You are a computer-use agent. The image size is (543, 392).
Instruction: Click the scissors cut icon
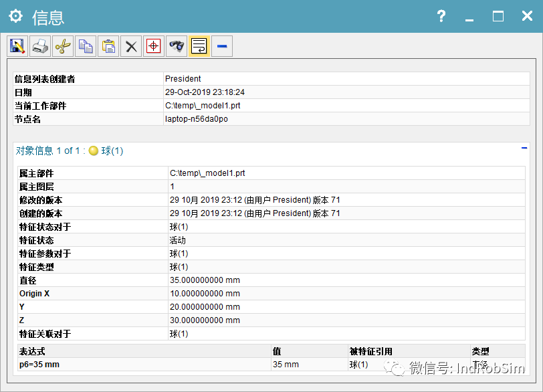(64, 46)
